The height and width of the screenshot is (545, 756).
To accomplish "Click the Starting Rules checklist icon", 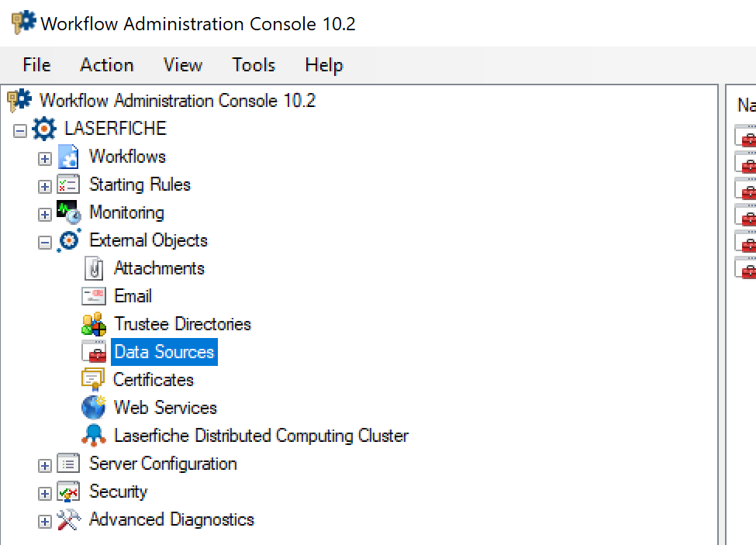I will coord(68,185).
